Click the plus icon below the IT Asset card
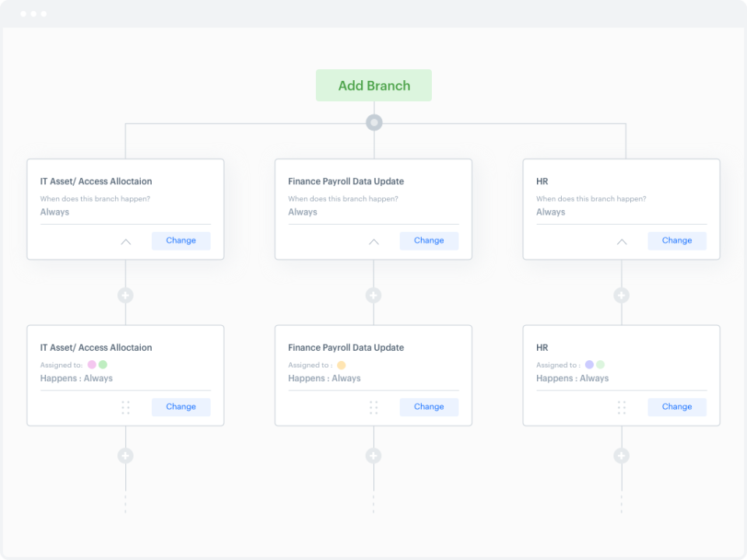This screenshot has width=747, height=560. click(125, 295)
